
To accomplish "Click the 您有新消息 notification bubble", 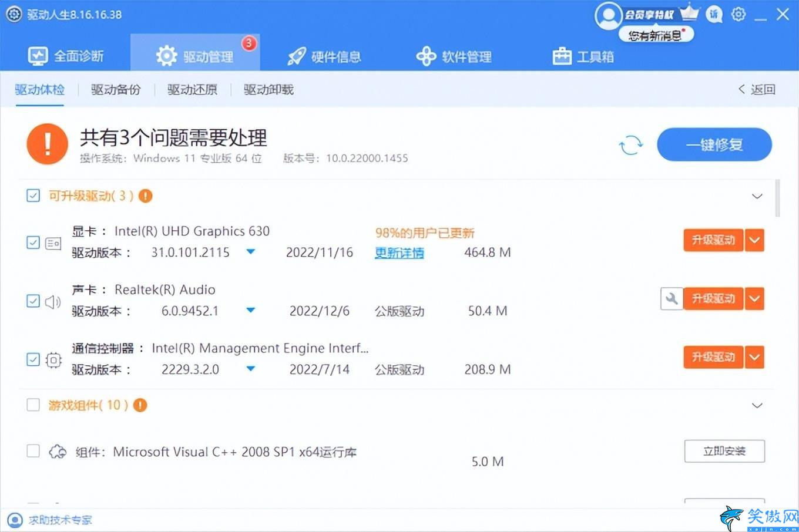I will (656, 35).
